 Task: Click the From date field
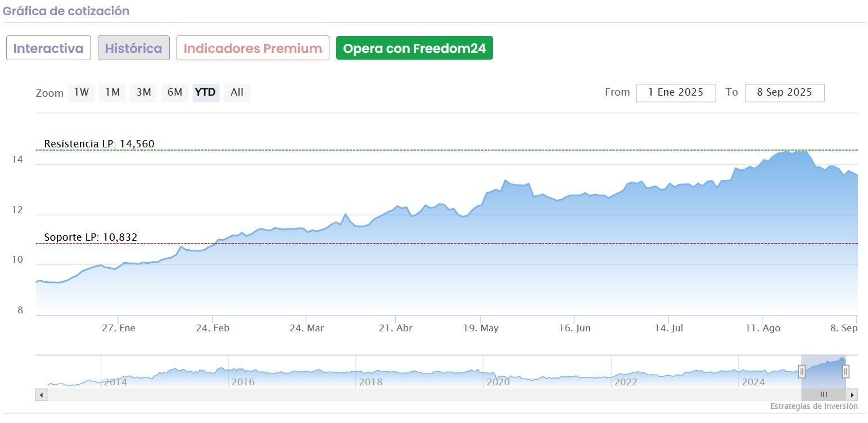[676, 93]
